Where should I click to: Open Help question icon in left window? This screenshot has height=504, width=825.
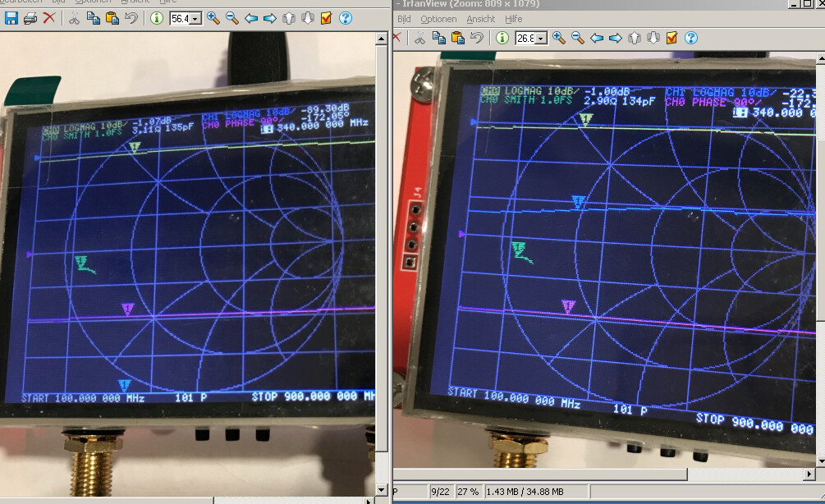346,18
